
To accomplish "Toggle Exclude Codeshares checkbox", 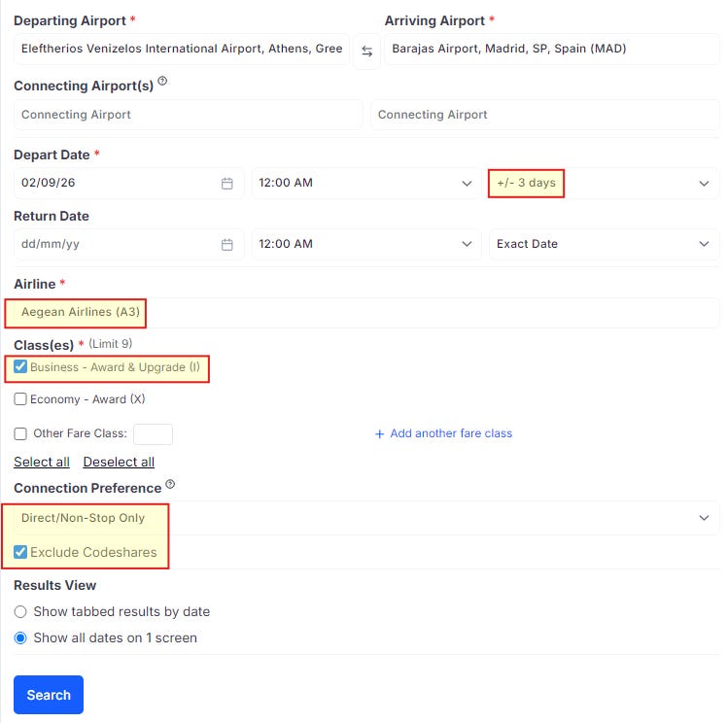I will pos(20,552).
